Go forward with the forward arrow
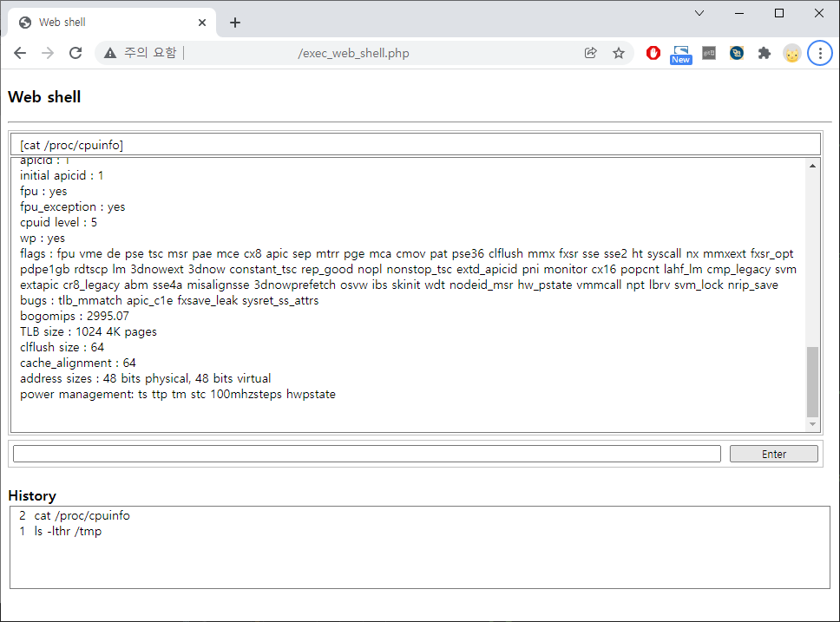 pyautogui.click(x=48, y=53)
